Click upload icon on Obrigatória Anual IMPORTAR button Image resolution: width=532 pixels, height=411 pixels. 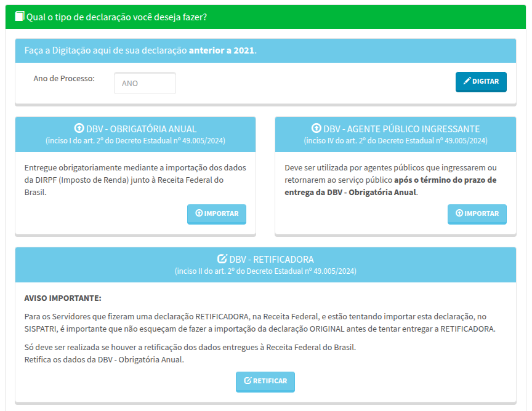point(199,213)
